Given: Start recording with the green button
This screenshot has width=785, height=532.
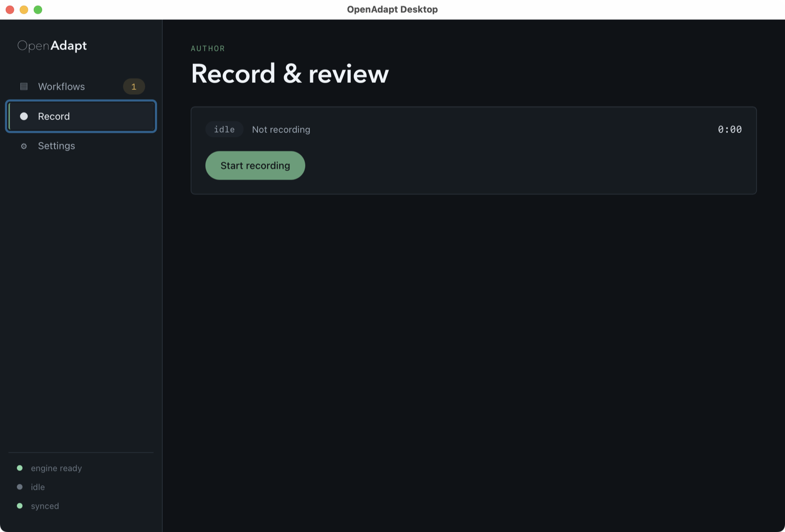Looking at the screenshot, I should click(255, 165).
